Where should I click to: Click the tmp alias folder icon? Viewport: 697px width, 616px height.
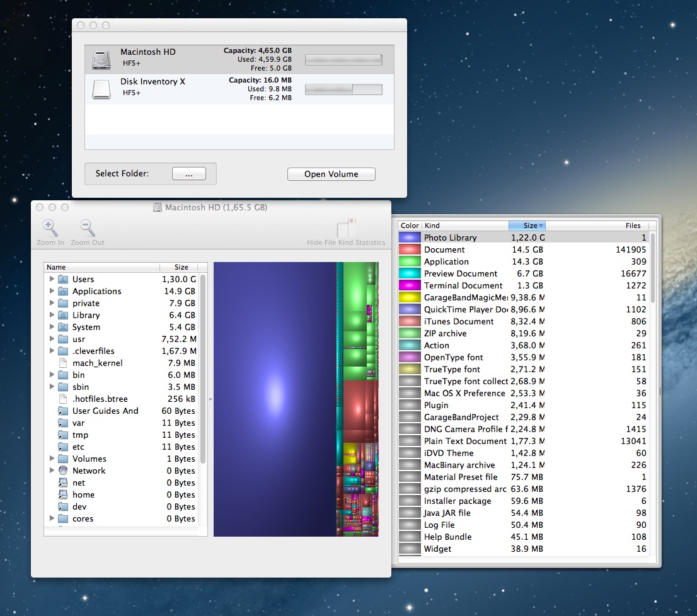click(63, 435)
